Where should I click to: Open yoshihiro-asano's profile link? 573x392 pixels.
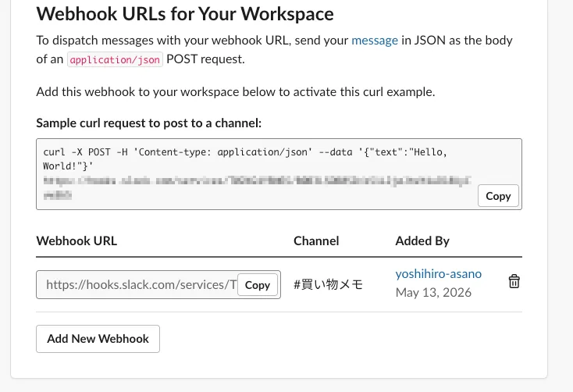click(x=439, y=273)
